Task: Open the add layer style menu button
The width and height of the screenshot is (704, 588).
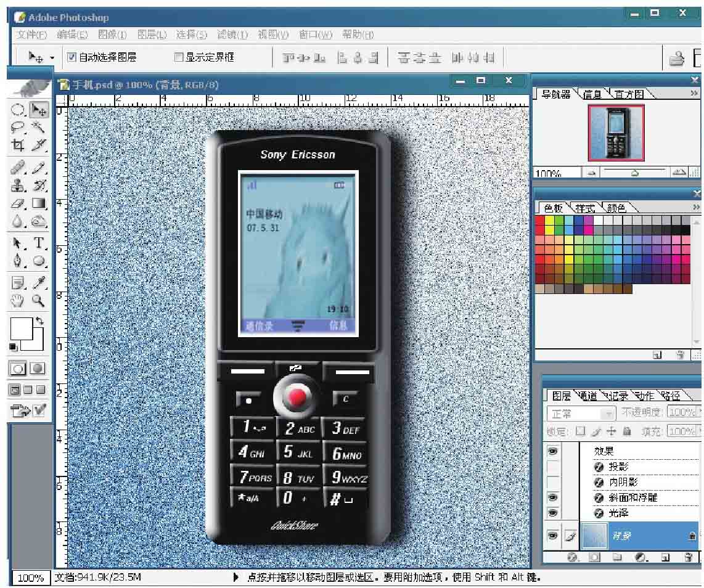Action: [572, 557]
